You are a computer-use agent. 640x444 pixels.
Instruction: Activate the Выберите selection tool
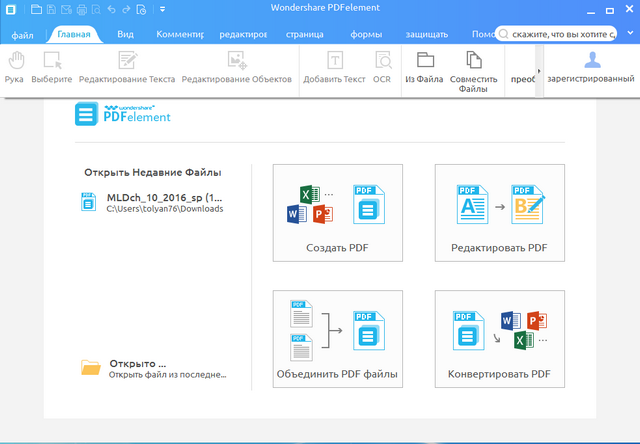point(51,66)
